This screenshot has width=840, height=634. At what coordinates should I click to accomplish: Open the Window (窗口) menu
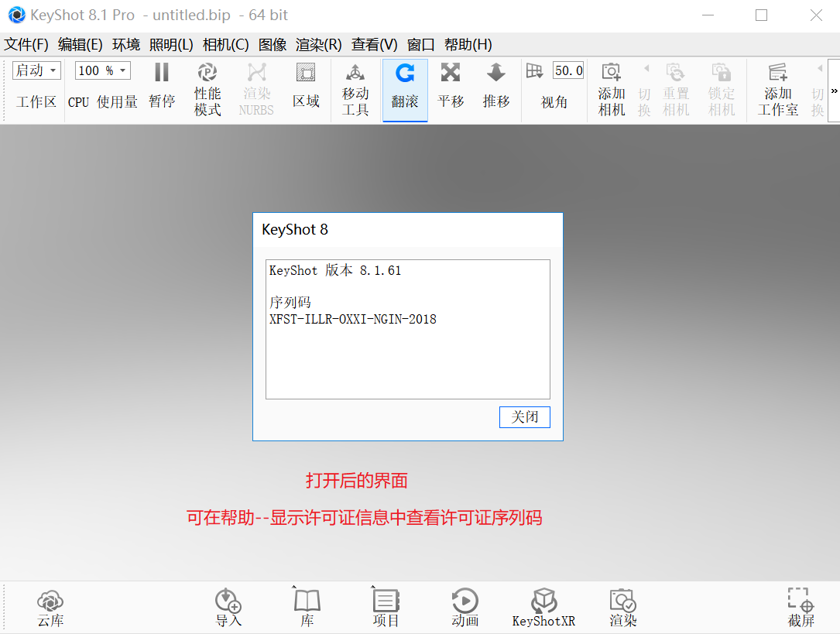(x=420, y=44)
